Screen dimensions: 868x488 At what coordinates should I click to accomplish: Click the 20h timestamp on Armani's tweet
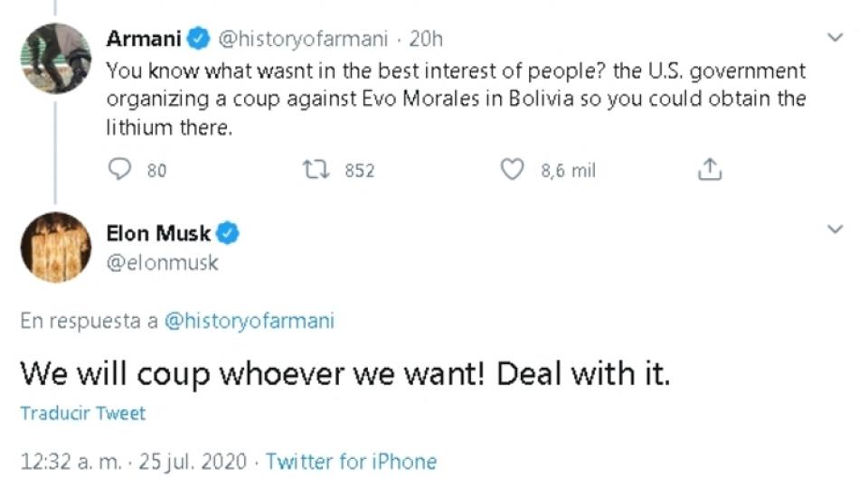[x=426, y=39]
